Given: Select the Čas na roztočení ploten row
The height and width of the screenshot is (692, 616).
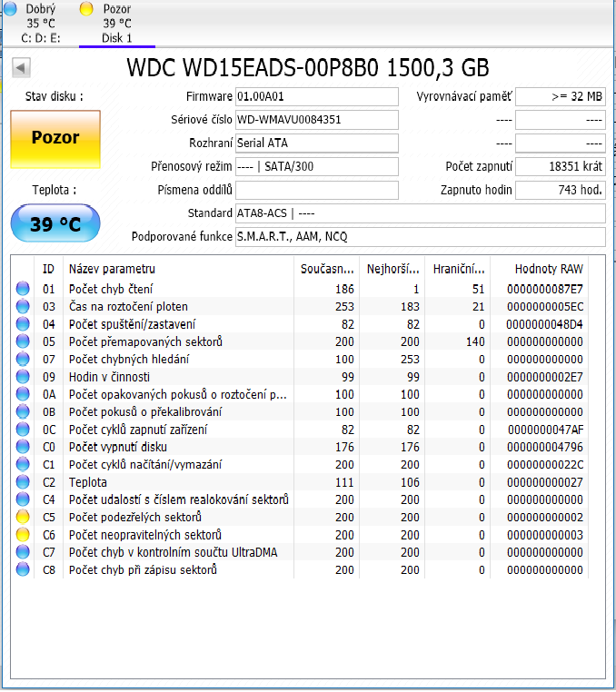Looking at the screenshot, I should tap(300, 306).
